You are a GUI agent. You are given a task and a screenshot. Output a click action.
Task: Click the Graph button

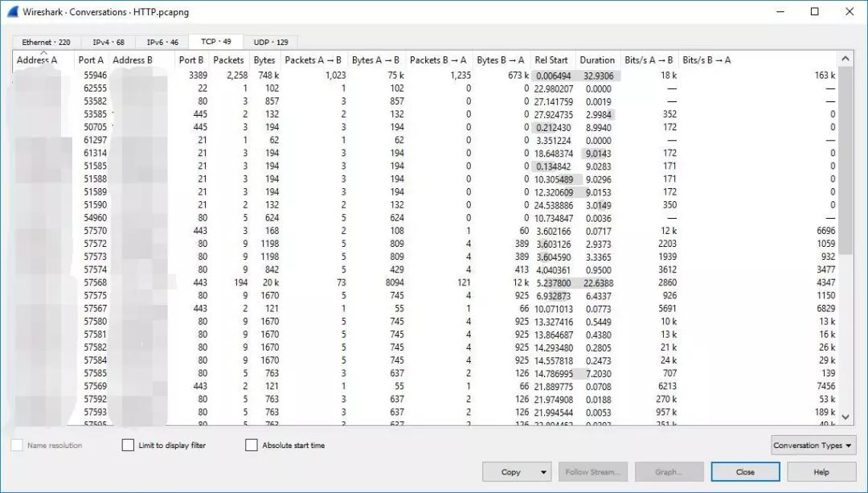(x=669, y=473)
